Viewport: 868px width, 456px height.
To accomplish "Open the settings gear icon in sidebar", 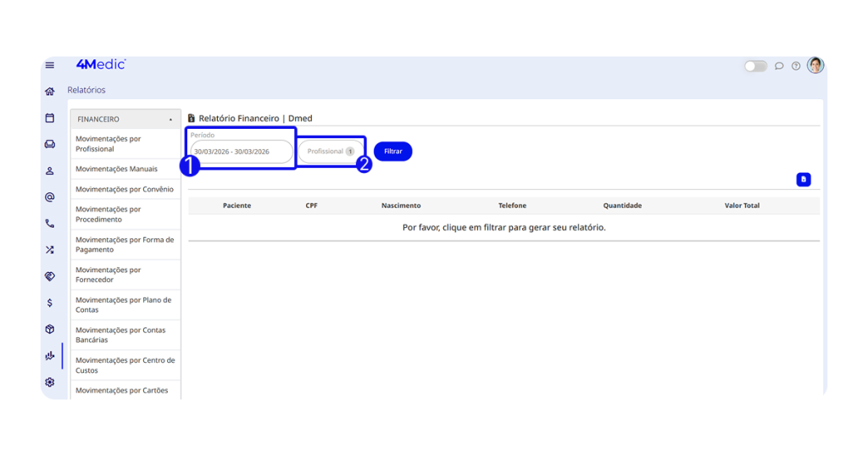I will click(x=50, y=382).
